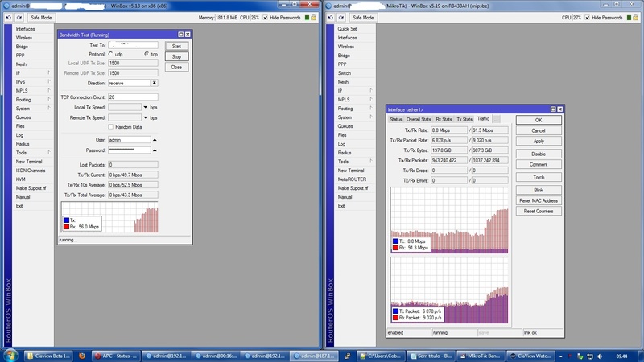Collapse the User field arrow
The width and height of the screenshot is (644, 362).
tap(155, 140)
